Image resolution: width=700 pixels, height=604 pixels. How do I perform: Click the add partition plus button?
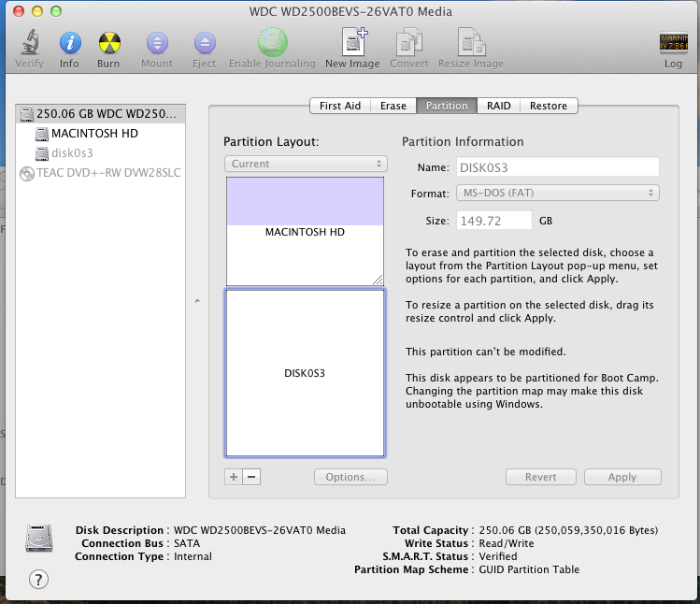(234, 477)
